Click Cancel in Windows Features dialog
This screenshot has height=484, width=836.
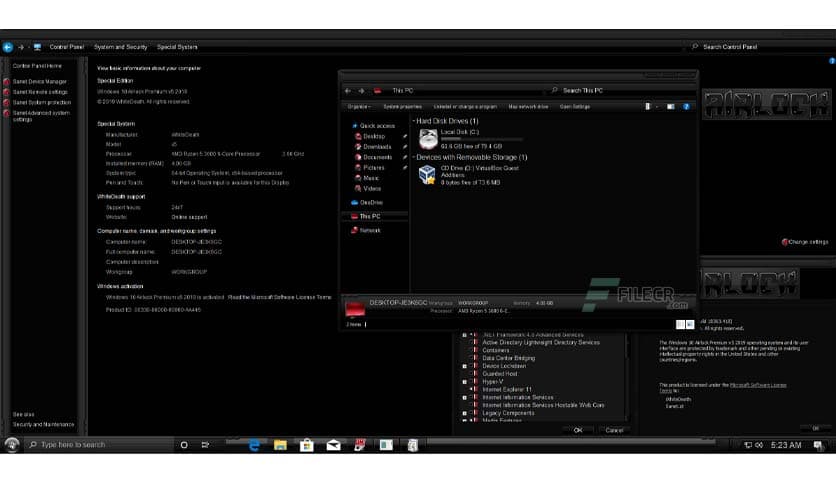[614, 430]
